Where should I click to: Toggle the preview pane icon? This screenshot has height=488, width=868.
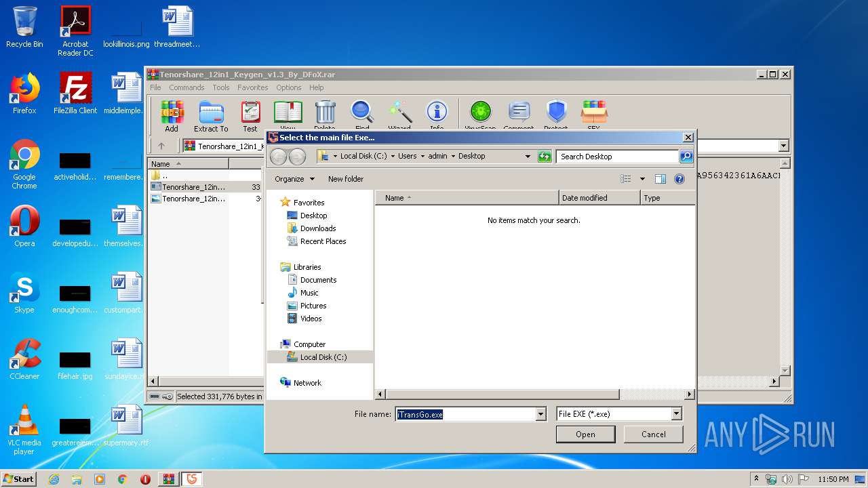point(660,179)
